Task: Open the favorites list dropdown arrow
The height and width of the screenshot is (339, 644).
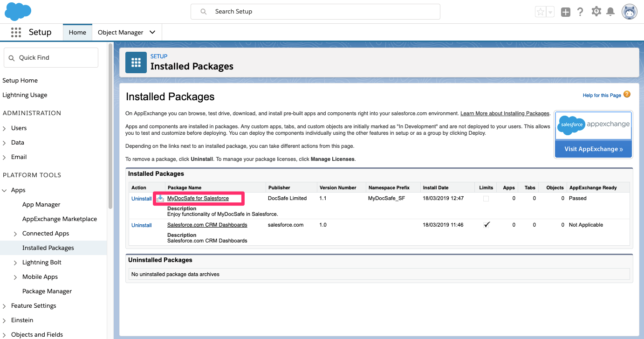Action: tap(550, 12)
